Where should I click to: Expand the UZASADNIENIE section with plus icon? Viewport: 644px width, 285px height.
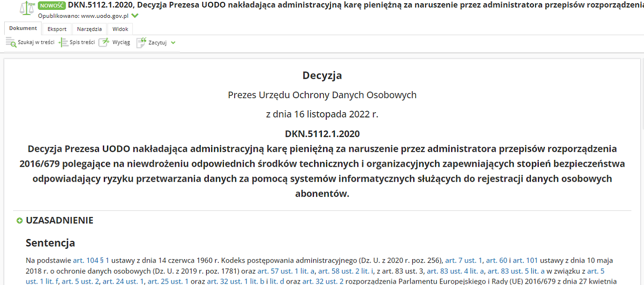point(20,221)
